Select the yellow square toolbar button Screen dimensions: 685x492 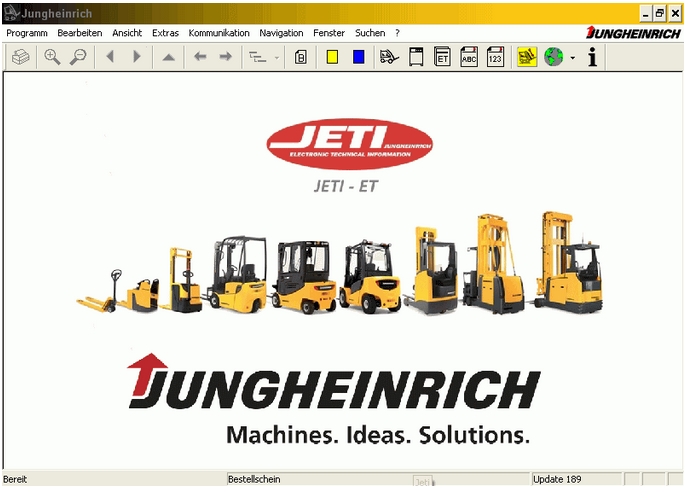(332, 57)
